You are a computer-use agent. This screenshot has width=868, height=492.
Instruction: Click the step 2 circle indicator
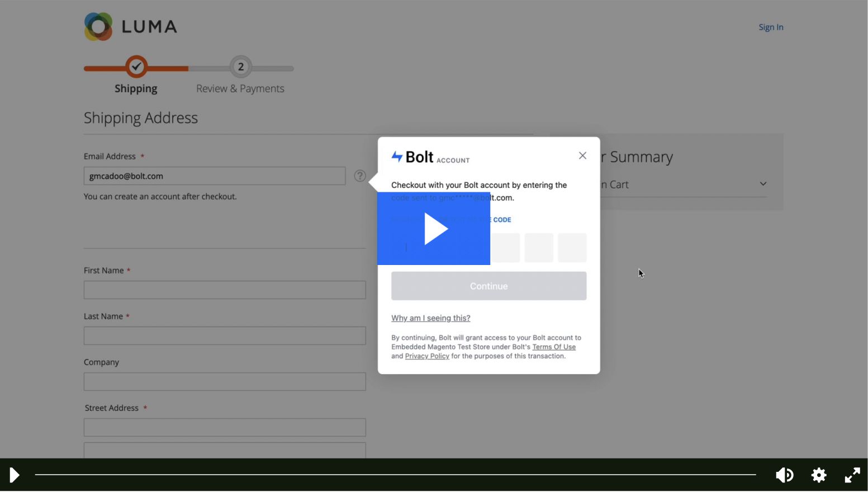tap(241, 67)
